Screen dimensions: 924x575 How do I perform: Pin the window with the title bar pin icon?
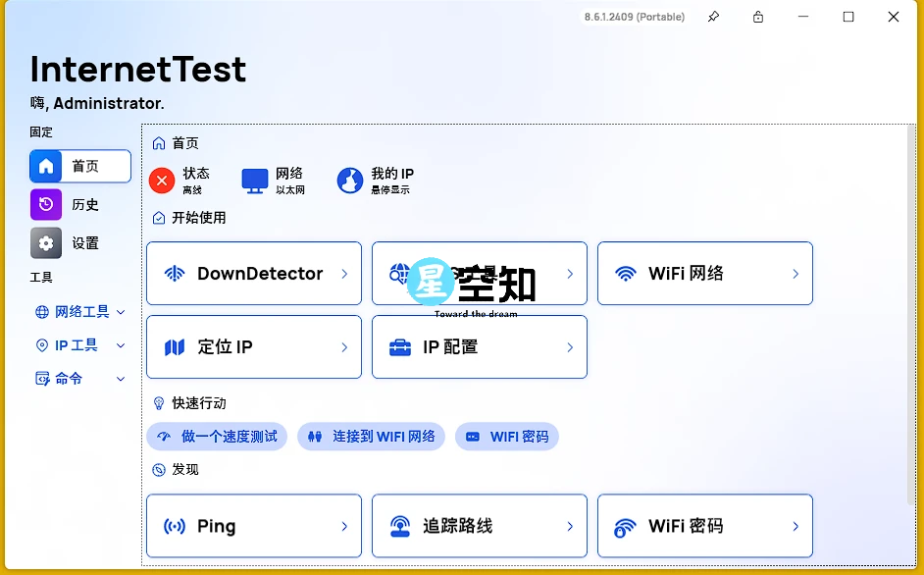pyautogui.click(x=713, y=17)
